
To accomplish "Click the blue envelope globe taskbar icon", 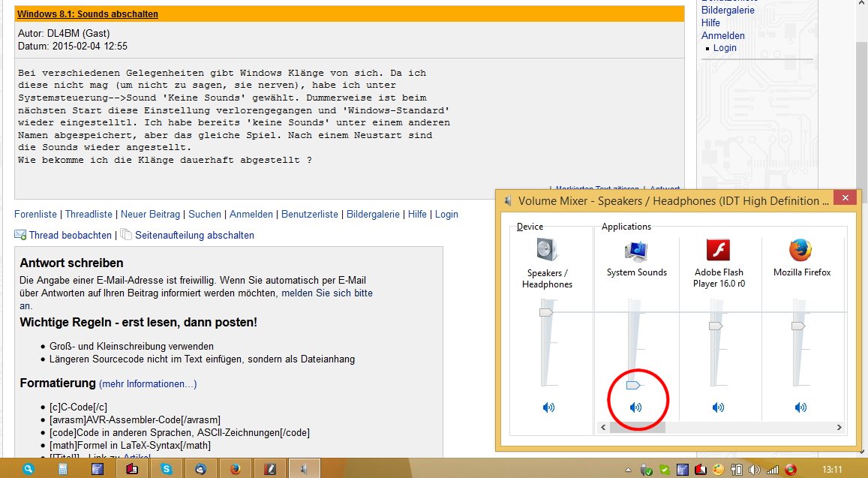I will (x=200, y=469).
